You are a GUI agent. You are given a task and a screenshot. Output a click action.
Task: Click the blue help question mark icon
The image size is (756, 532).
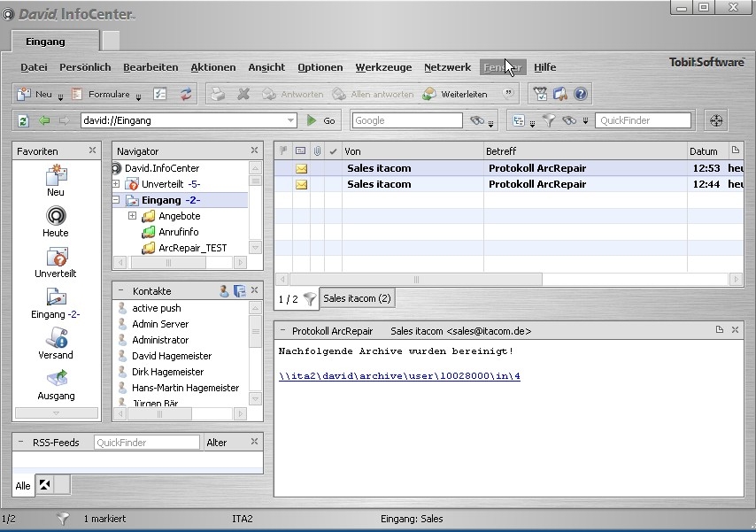coord(581,94)
